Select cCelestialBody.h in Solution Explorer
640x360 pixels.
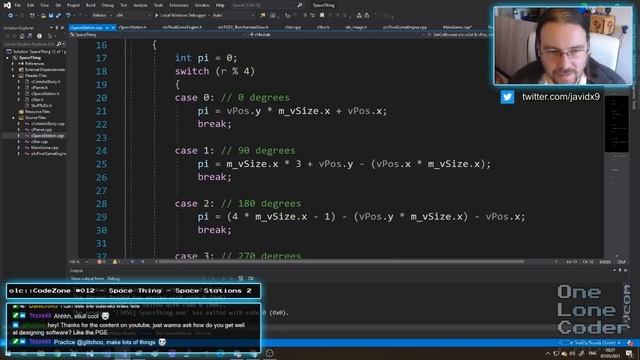click(x=45, y=82)
